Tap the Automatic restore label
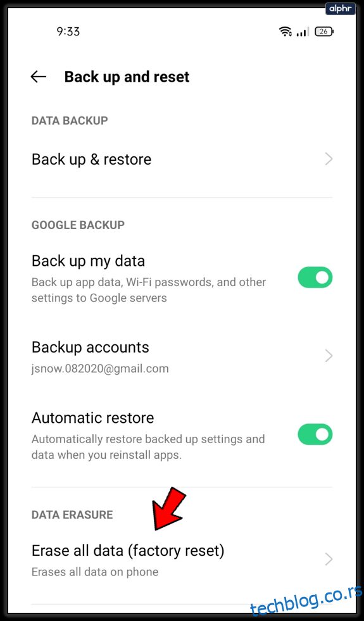Viewport: 364px width, 621px height. 92,418
